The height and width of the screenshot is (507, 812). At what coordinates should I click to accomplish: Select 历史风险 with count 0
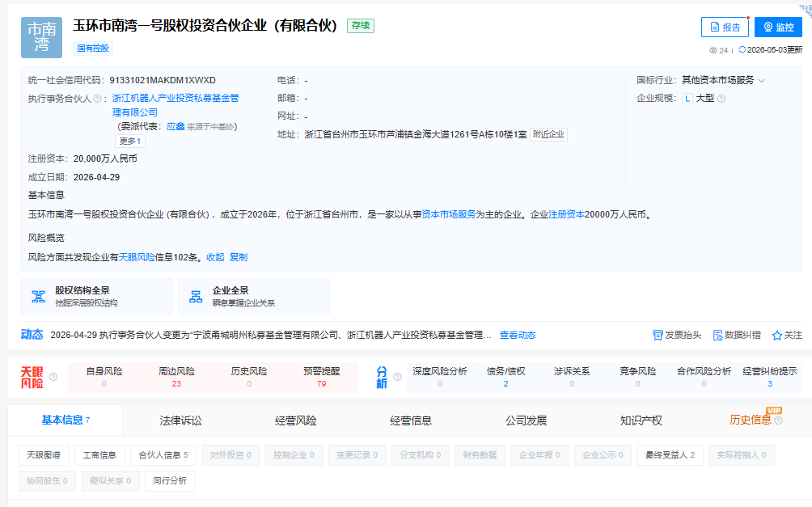pos(249,377)
